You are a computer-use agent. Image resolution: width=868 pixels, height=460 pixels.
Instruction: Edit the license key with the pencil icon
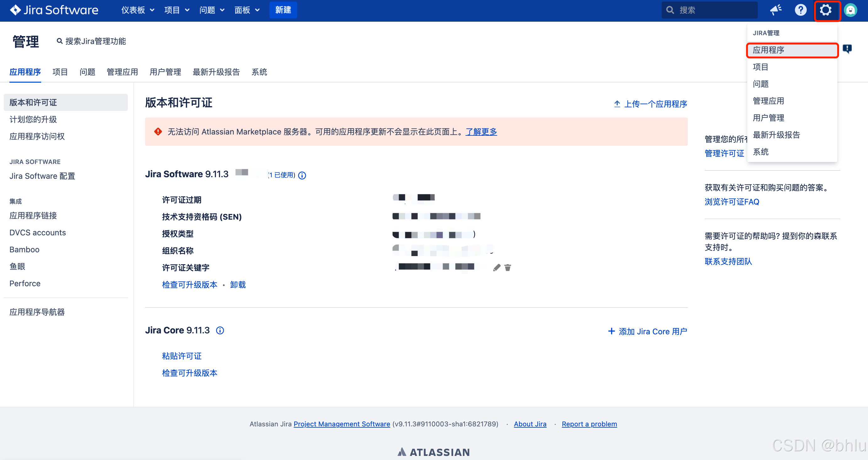496,268
